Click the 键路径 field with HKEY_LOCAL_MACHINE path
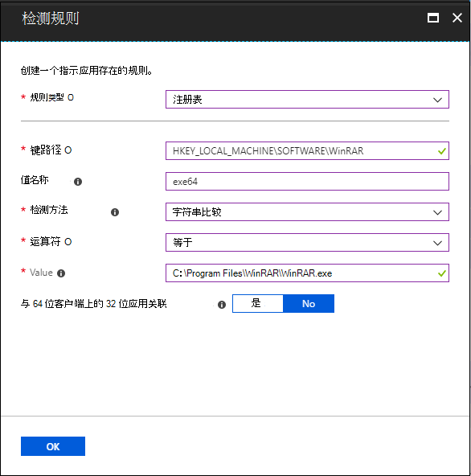Screen dimensions: 471x476 (x=307, y=151)
